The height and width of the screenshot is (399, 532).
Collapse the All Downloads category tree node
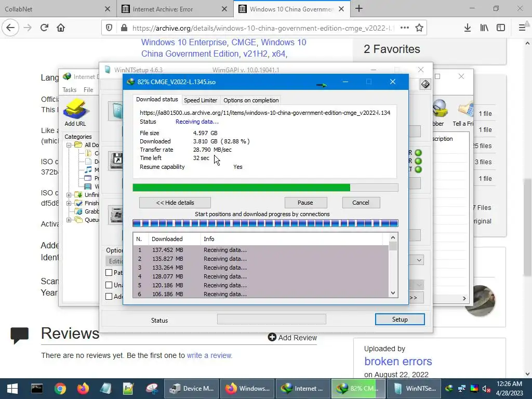point(69,145)
